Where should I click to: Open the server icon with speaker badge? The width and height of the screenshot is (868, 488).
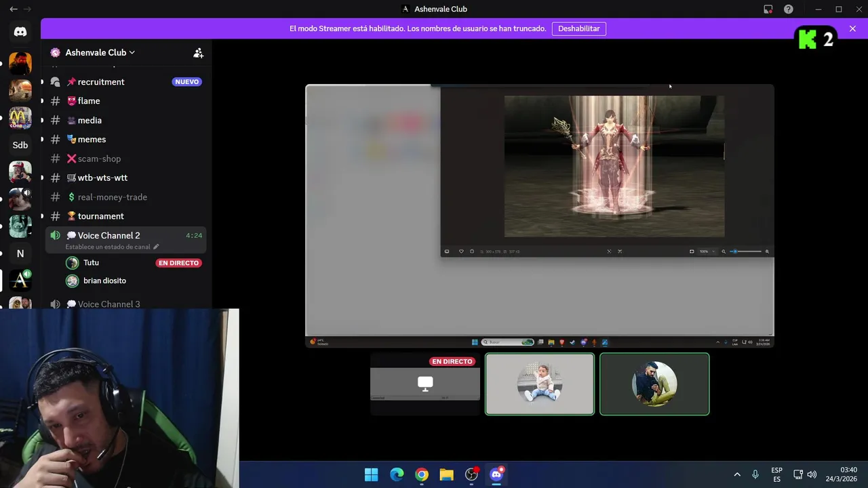coord(20,199)
